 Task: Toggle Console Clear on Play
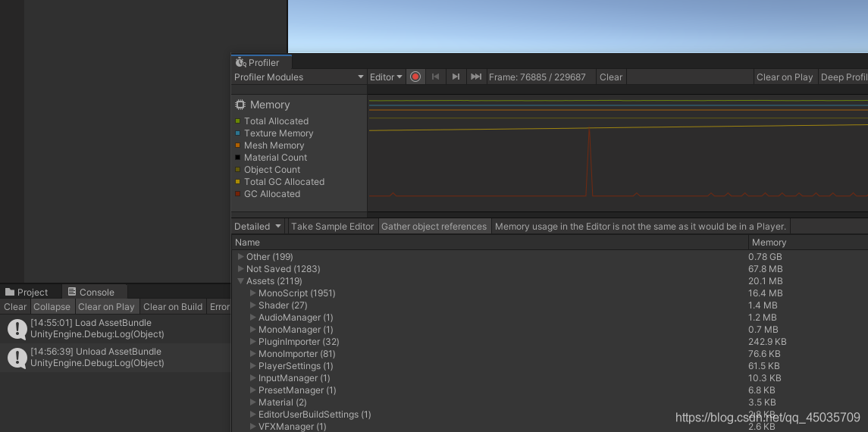point(106,306)
